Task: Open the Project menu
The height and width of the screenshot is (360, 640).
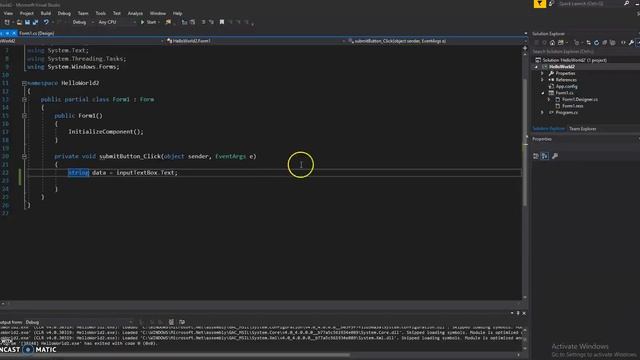Action: point(27,13)
